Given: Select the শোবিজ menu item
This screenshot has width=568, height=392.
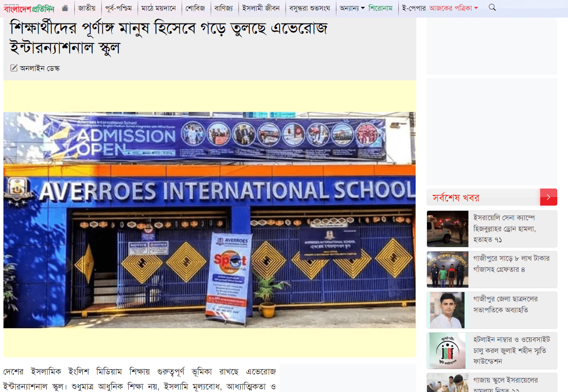Looking at the screenshot, I should 195,8.
